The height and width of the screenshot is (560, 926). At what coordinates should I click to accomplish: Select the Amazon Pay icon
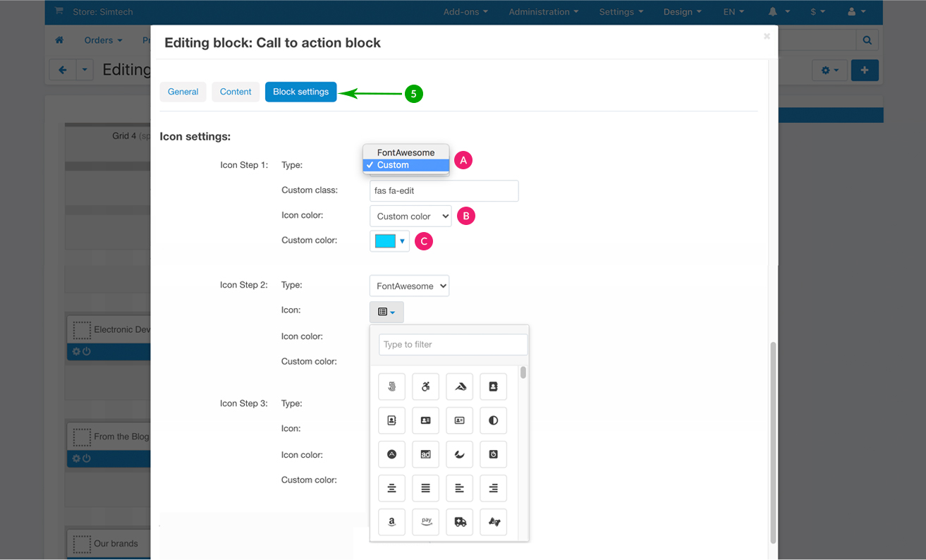tap(425, 522)
